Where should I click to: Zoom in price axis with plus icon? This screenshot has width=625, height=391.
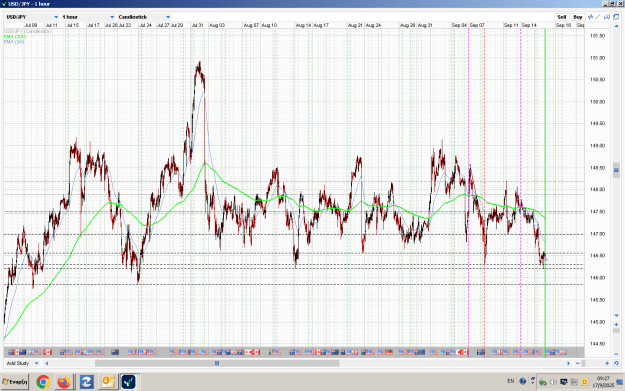[x=616, y=324]
